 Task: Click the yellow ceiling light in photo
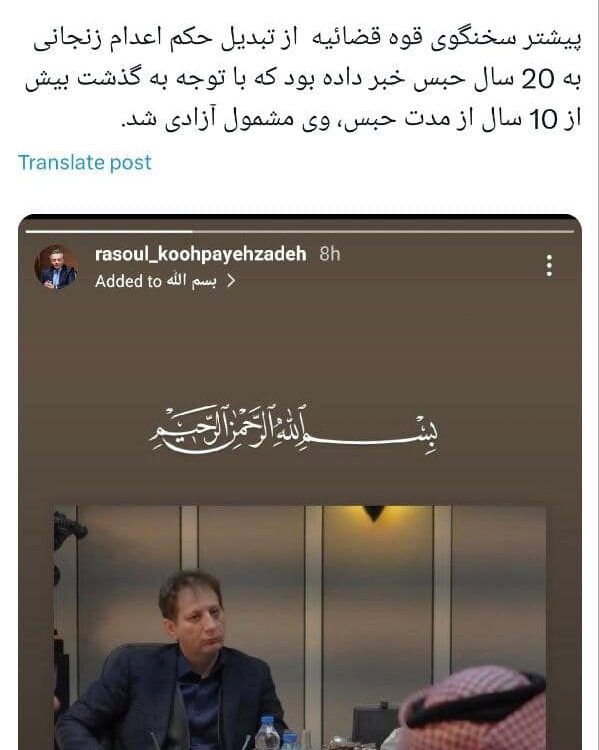374,514
